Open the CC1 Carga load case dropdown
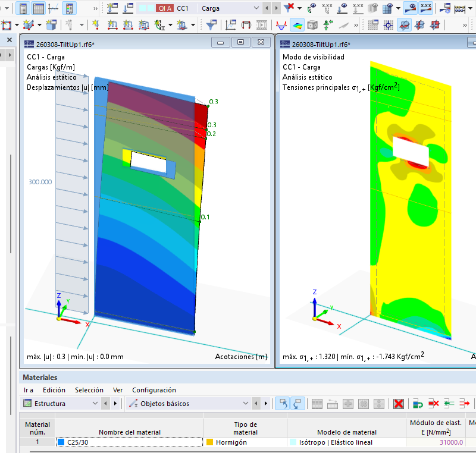Image resolution: width=476 pixels, height=453 pixels. 256,8
